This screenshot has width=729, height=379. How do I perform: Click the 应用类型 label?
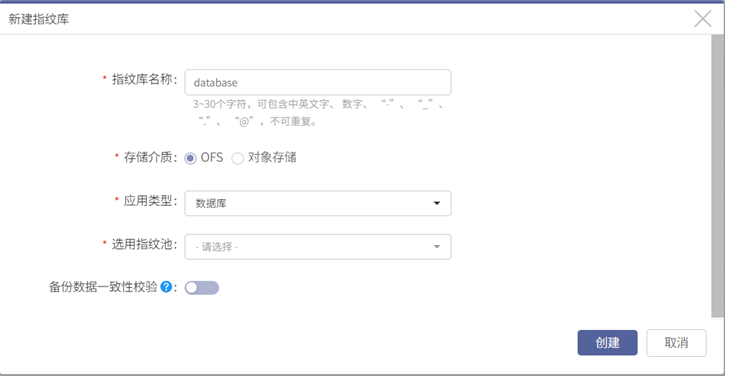tap(150, 201)
